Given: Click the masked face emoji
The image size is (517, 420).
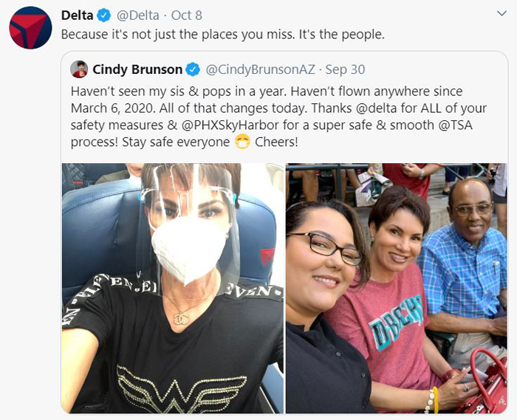Looking at the screenshot, I should click(242, 142).
